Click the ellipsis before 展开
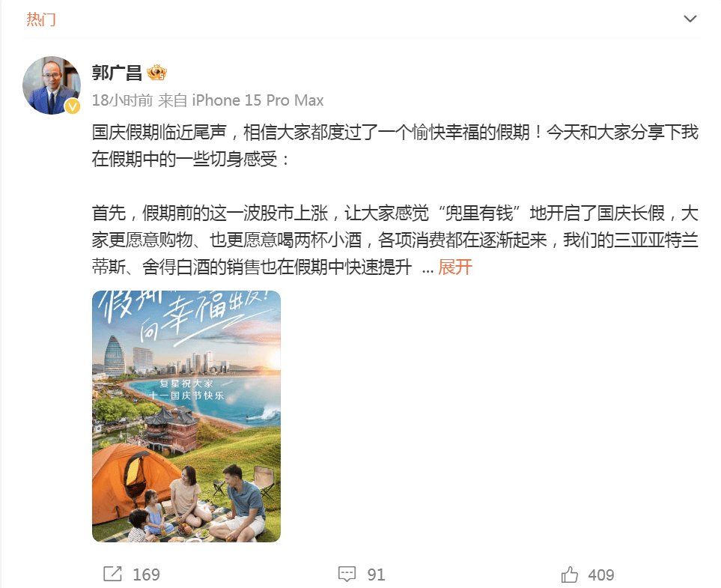Viewport: 721px width, 588px height. [x=428, y=270]
